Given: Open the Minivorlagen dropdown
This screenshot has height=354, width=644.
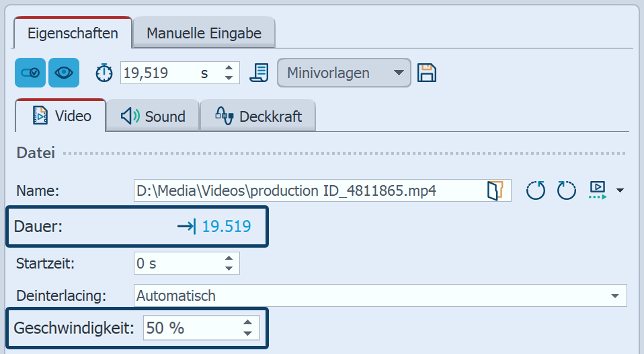Looking at the screenshot, I should (x=344, y=73).
